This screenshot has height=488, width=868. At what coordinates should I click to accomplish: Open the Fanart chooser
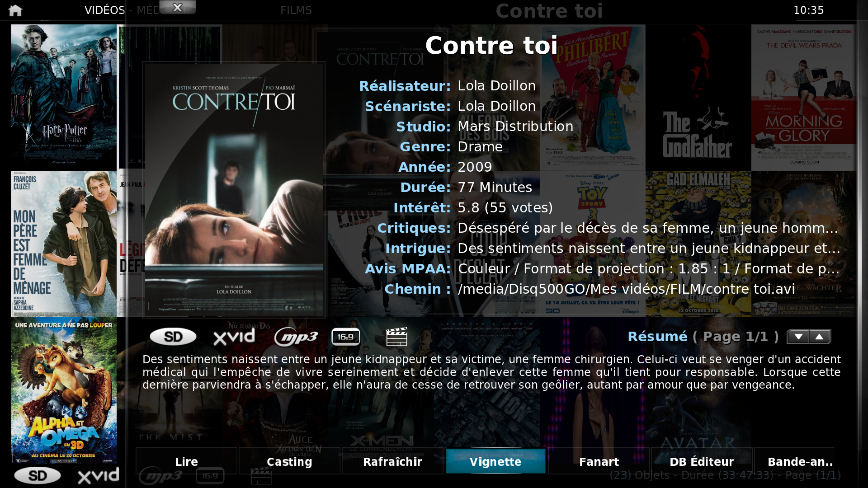[599, 461]
